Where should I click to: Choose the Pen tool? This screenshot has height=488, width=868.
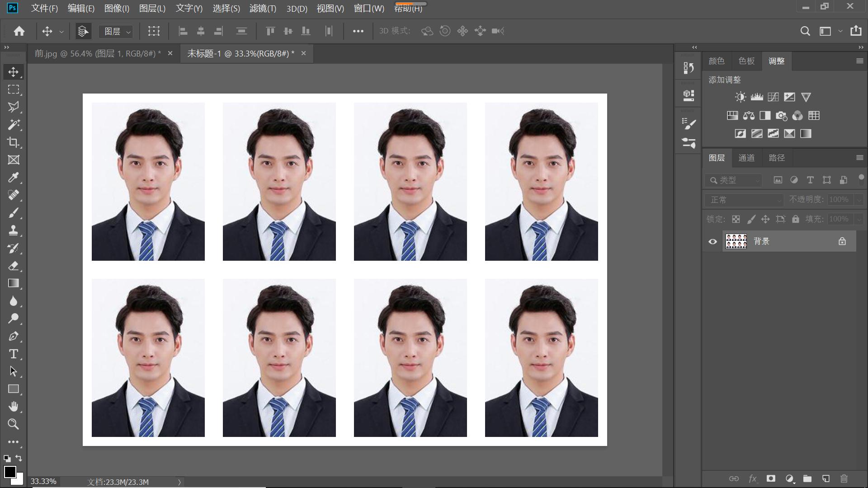(13, 336)
